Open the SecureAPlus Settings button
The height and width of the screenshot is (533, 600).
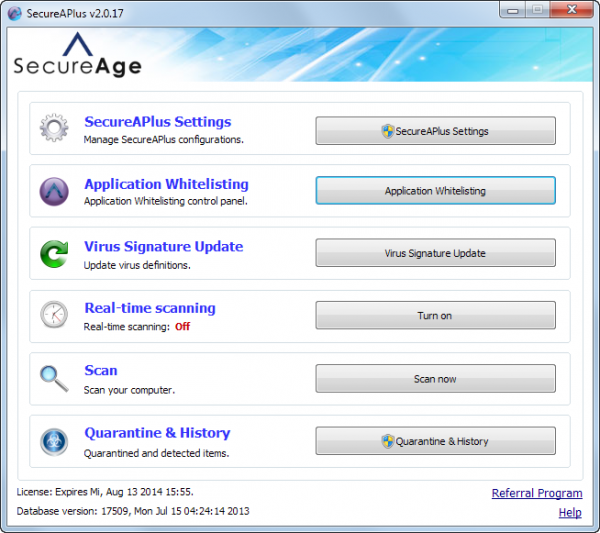click(x=435, y=131)
